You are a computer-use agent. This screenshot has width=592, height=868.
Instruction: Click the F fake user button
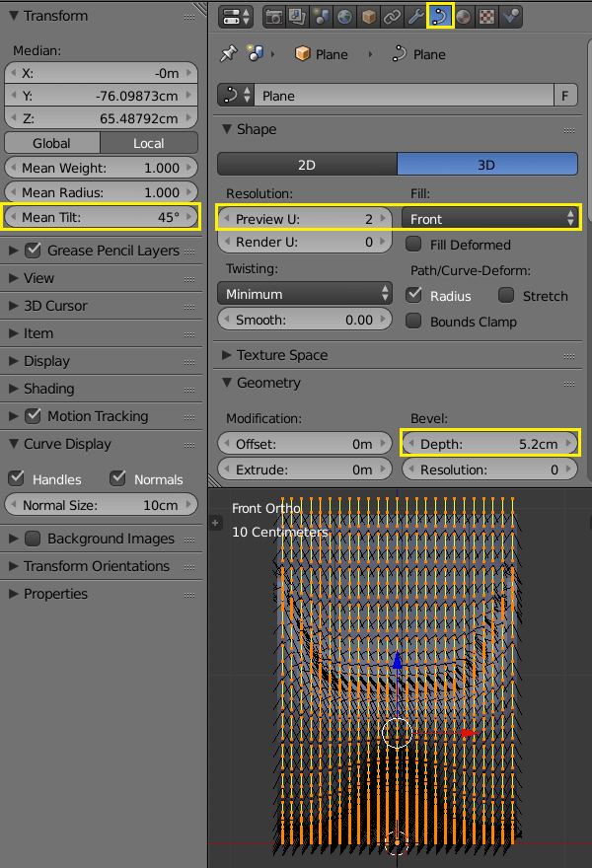tap(565, 96)
